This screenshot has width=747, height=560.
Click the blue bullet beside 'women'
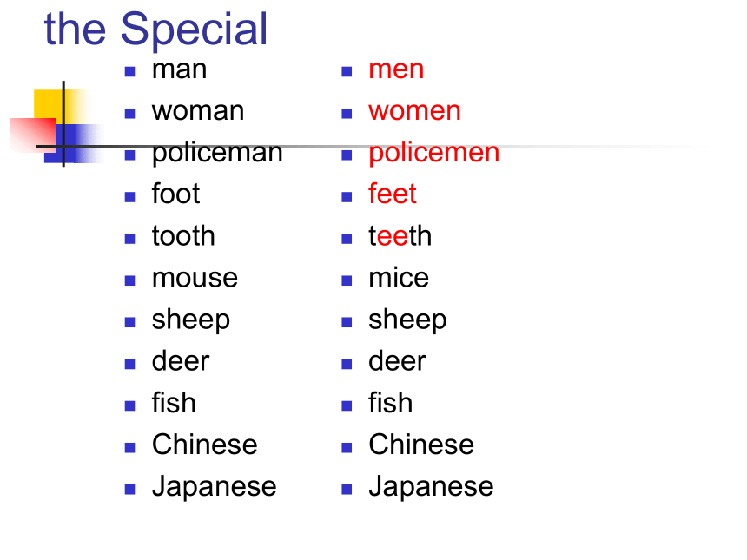tap(347, 114)
